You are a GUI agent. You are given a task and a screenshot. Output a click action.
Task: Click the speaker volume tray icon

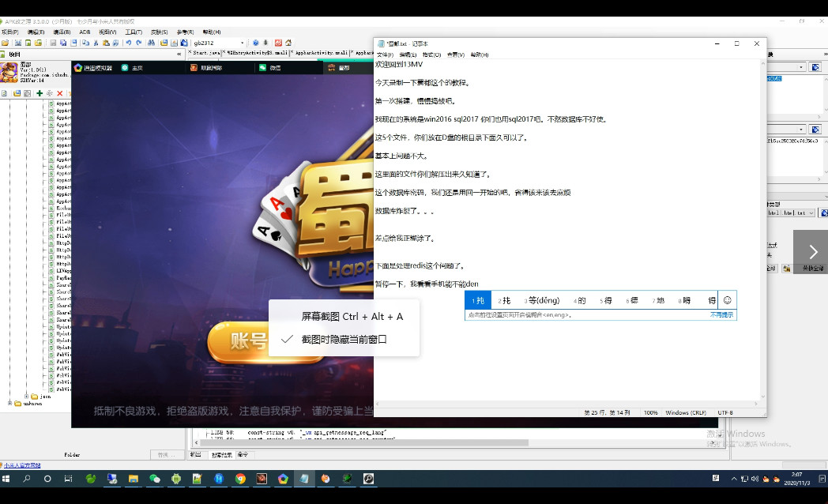pyautogui.click(x=755, y=479)
